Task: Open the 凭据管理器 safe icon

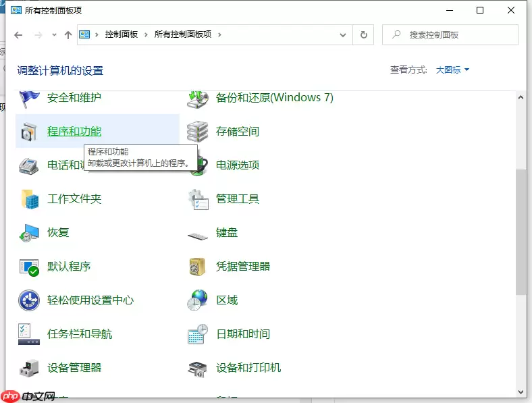Action: (x=197, y=267)
